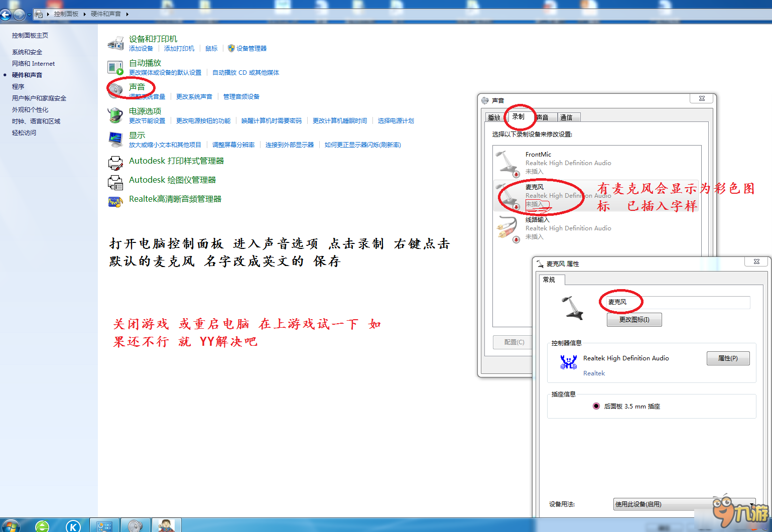The height and width of the screenshot is (532, 772).
Task: Open 网络和 Internet sidebar category
Action: click(x=34, y=64)
